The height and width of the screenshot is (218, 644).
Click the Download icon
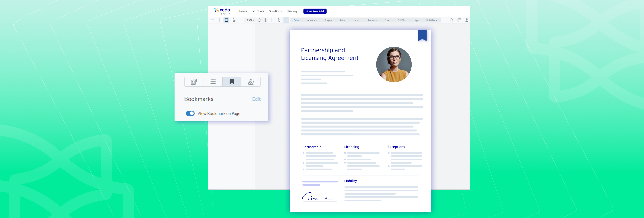[x=467, y=20]
